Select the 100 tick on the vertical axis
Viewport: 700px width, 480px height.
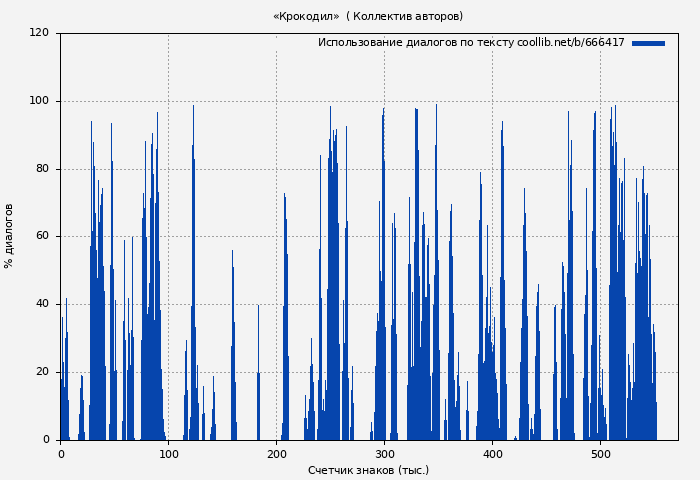click(39, 101)
